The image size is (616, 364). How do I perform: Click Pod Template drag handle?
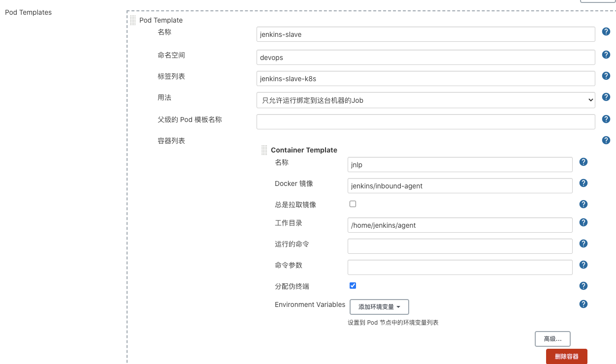tap(133, 20)
